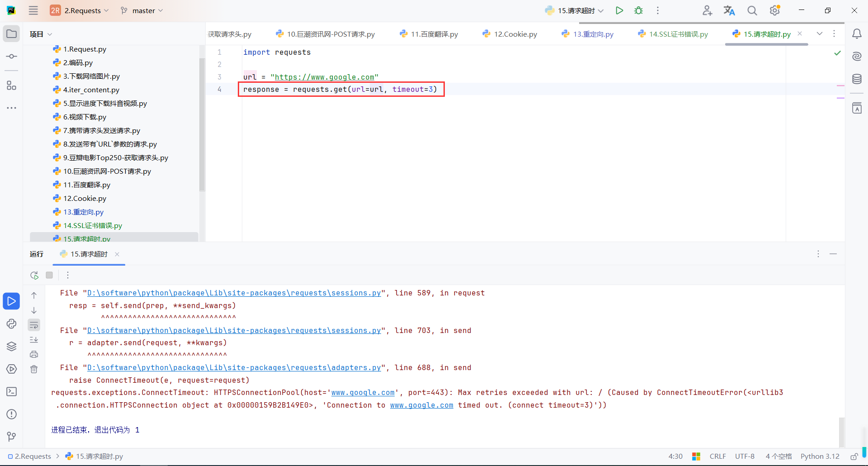Switch to 12.Cookie.py editor tab

pyautogui.click(x=510, y=34)
